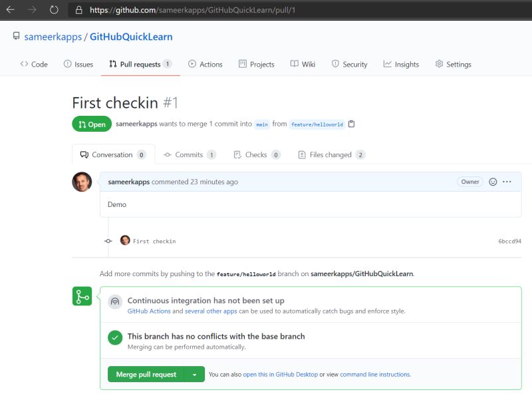View the command line instructions link

(376, 374)
